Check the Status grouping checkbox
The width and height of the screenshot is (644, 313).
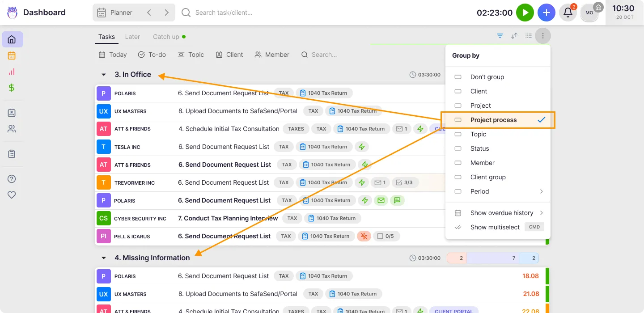pos(458,148)
